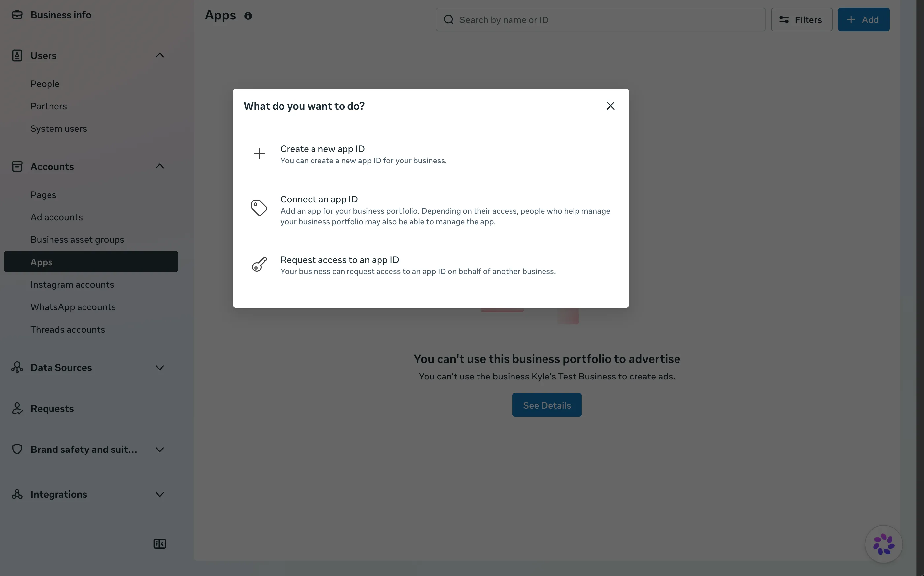Screen dimensions: 924x576
Task: Expand the Data Sources chevron
Action: click(x=160, y=368)
